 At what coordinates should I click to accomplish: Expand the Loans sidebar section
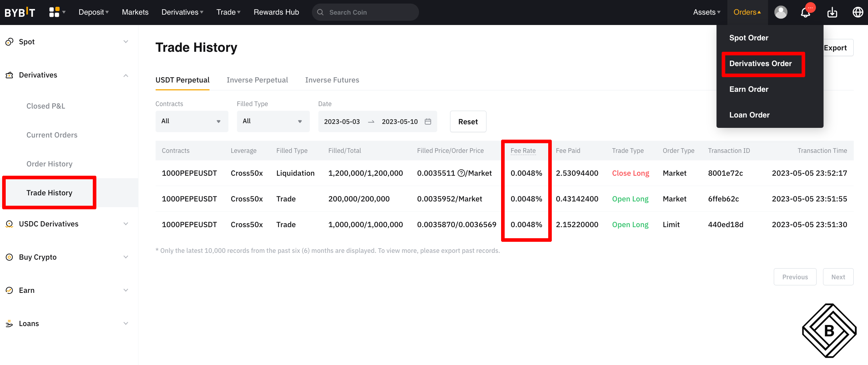pos(126,324)
